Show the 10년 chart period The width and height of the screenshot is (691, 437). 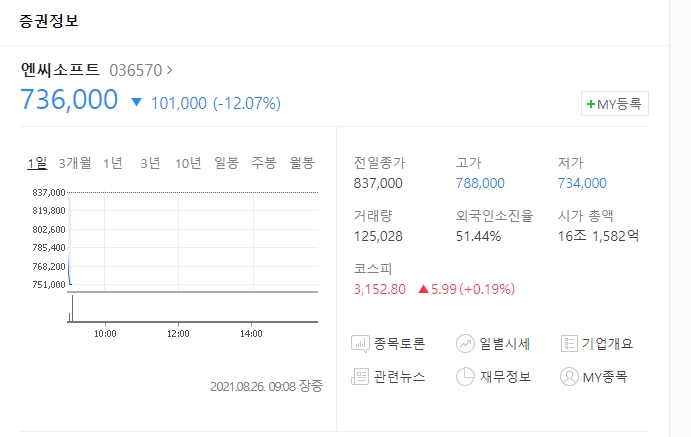(x=188, y=163)
